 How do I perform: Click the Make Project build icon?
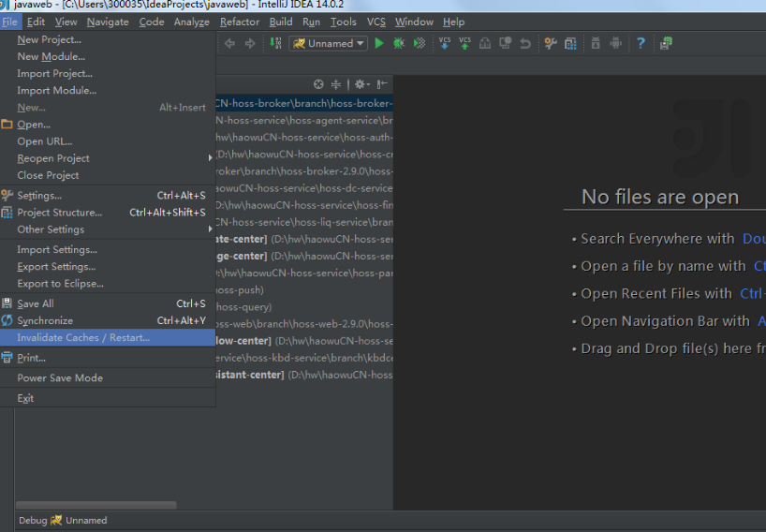pyautogui.click(x=275, y=43)
